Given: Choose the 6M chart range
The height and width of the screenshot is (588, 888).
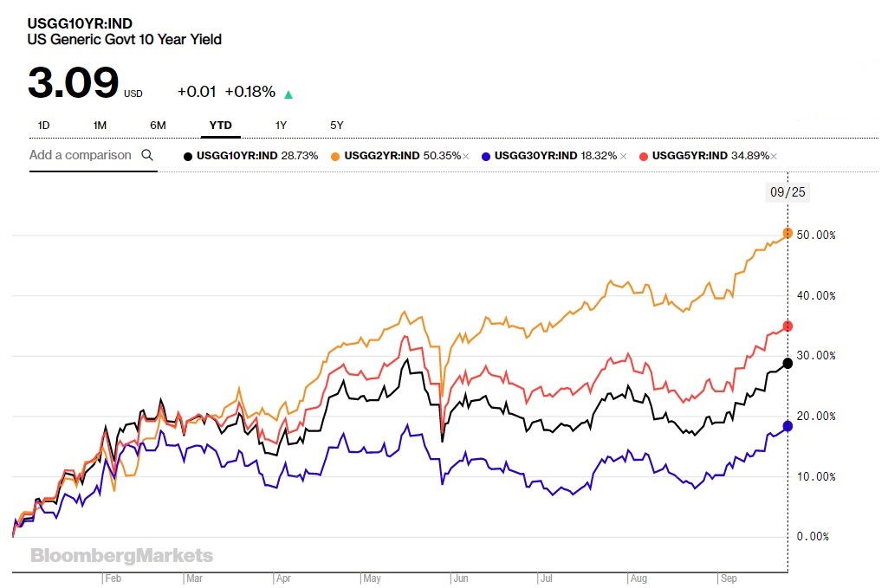Looking at the screenshot, I should [158, 126].
